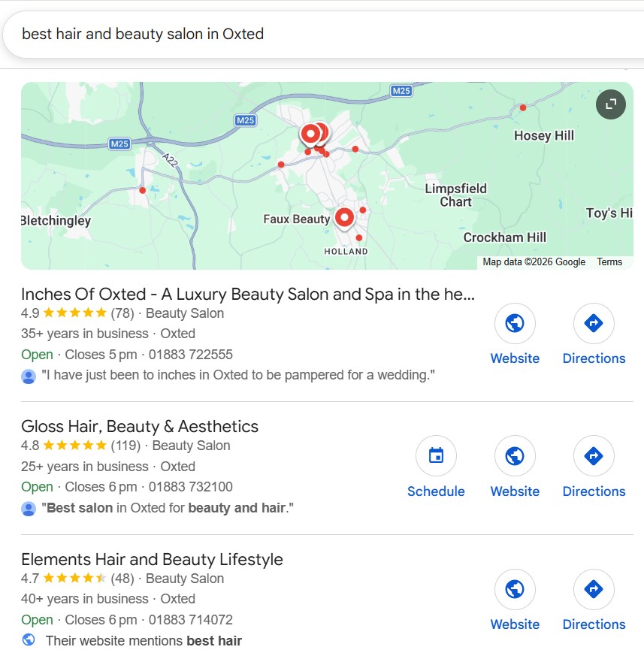Click Gloss Hair review quote text
644x665 pixels.
pos(167,508)
